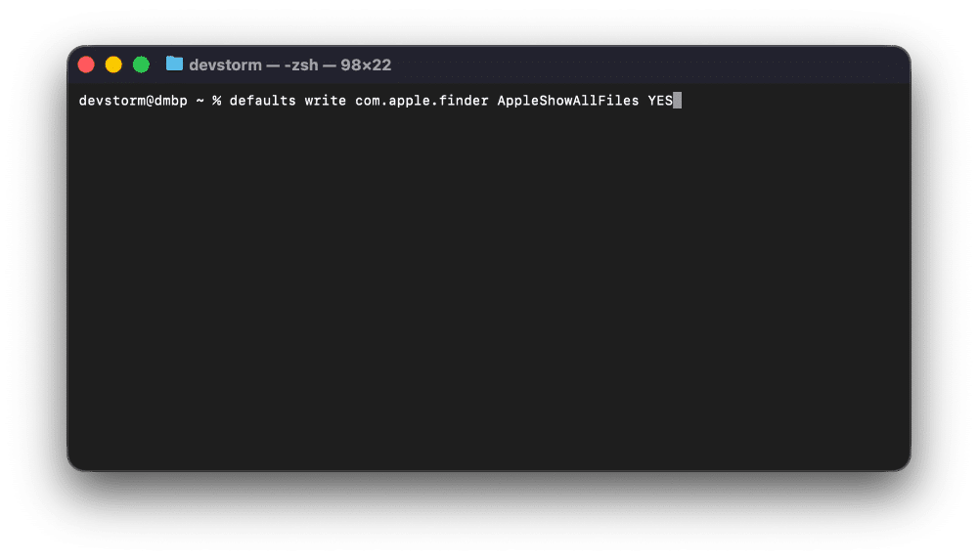Click the block cursor after YES
Screen dimensions: 978x560
click(x=677, y=101)
